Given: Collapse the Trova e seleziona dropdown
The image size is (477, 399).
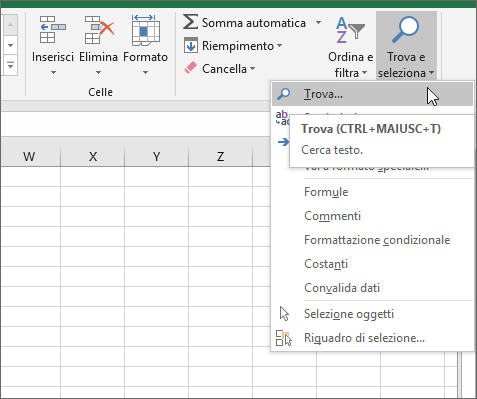Looking at the screenshot, I should click(x=432, y=72).
